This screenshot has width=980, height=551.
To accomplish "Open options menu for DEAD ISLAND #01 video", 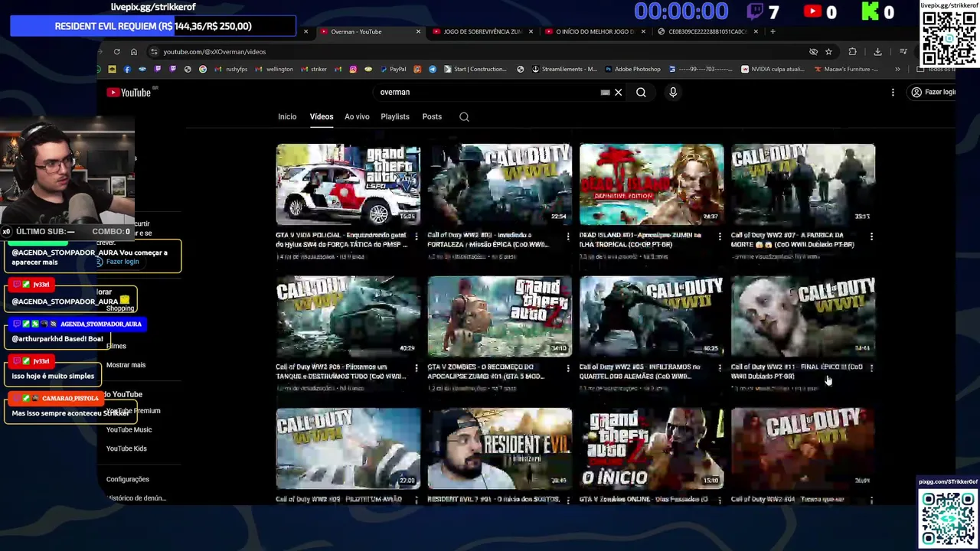I will [x=720, y=237].
